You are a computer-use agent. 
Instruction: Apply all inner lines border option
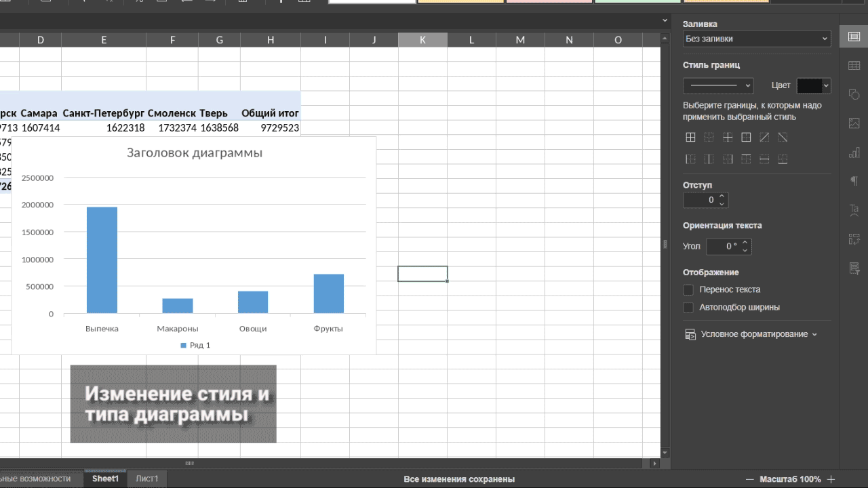(x=728, y=137)
